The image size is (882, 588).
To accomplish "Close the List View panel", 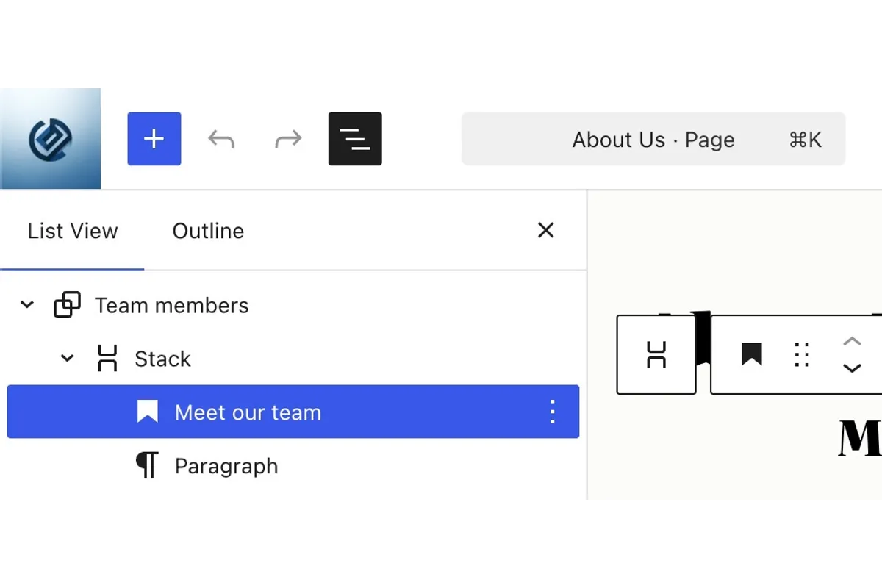I will tap(545, 231).
